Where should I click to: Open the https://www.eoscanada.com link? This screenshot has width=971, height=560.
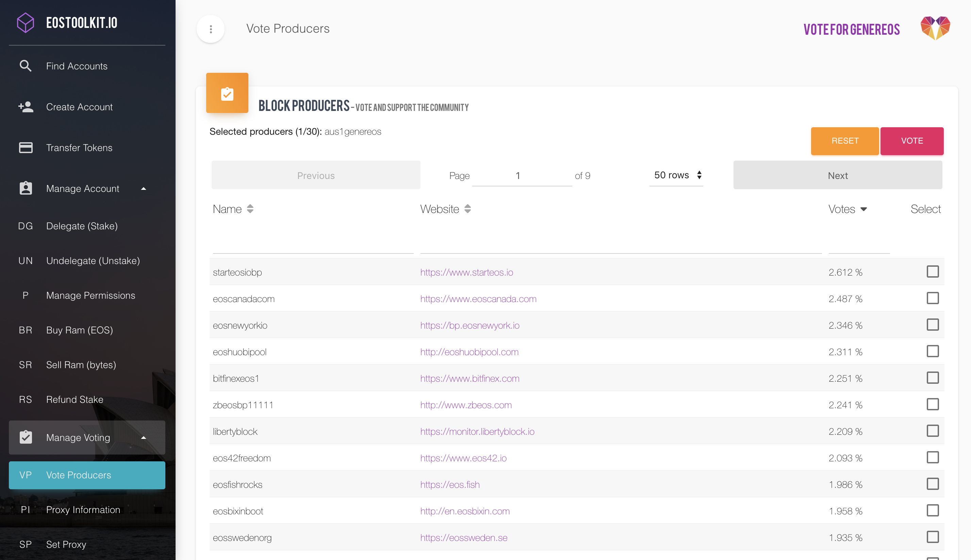(x=478, y=299)
